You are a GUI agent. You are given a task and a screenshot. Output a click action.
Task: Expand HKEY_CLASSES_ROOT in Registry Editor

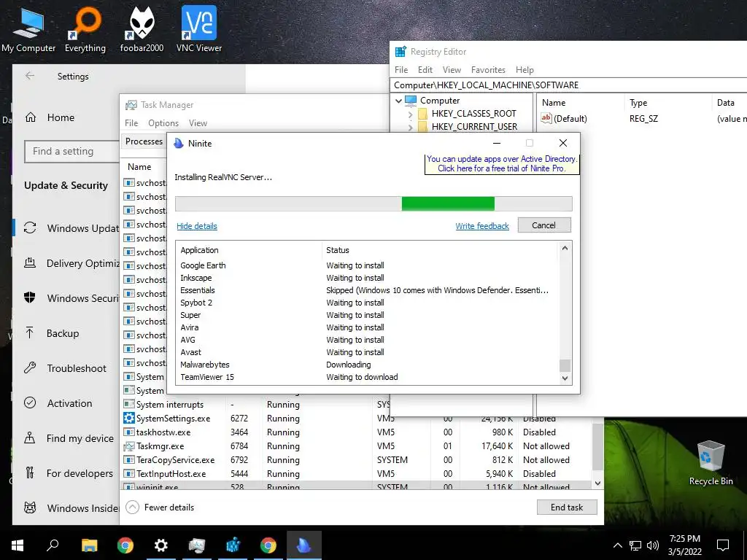pos(411,114)
